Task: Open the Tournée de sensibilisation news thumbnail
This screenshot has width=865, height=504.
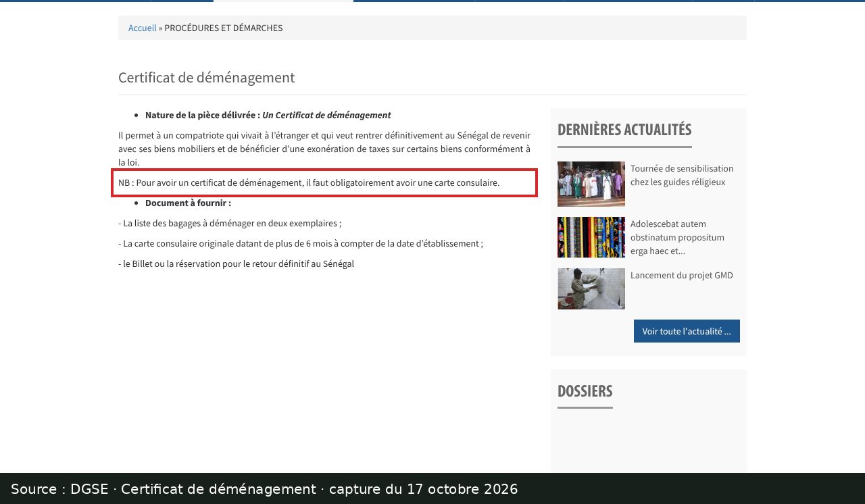Action: [591, 184]
